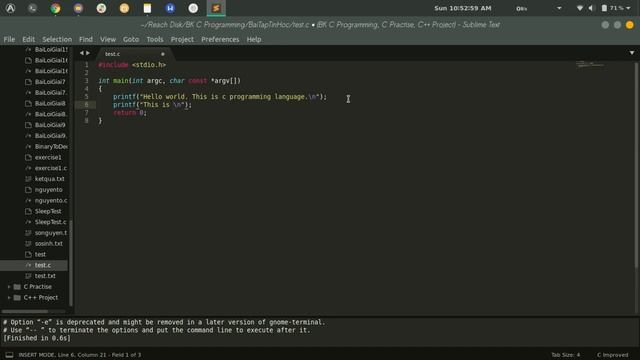This screenshot has height=360, width=640.
Task: Open the Arch Linux applications menu icon
Action: pyautogui.click(x=11, y=8)
